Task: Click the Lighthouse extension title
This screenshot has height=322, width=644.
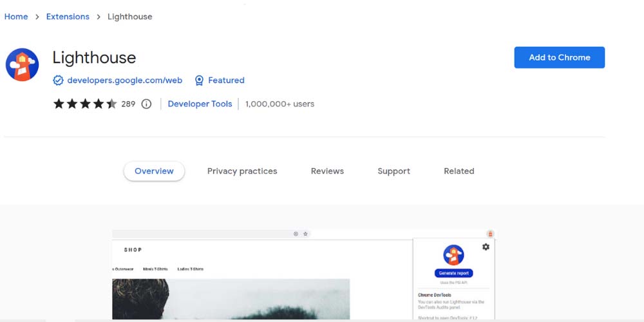Action: (94, 58)
